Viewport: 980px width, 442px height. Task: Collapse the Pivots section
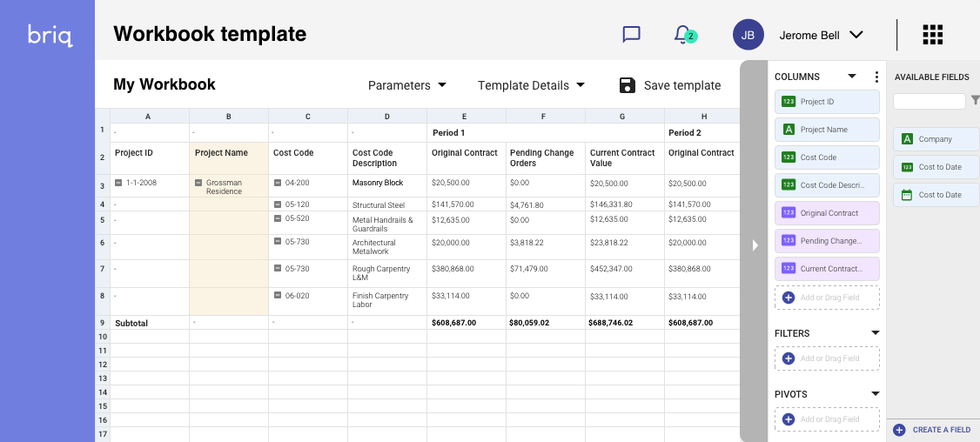(x=876, y=394)
